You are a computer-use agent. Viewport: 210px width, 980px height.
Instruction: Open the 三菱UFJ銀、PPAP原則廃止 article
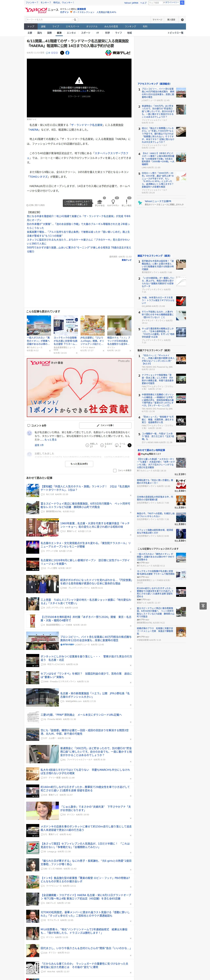(x=81, y=715)
